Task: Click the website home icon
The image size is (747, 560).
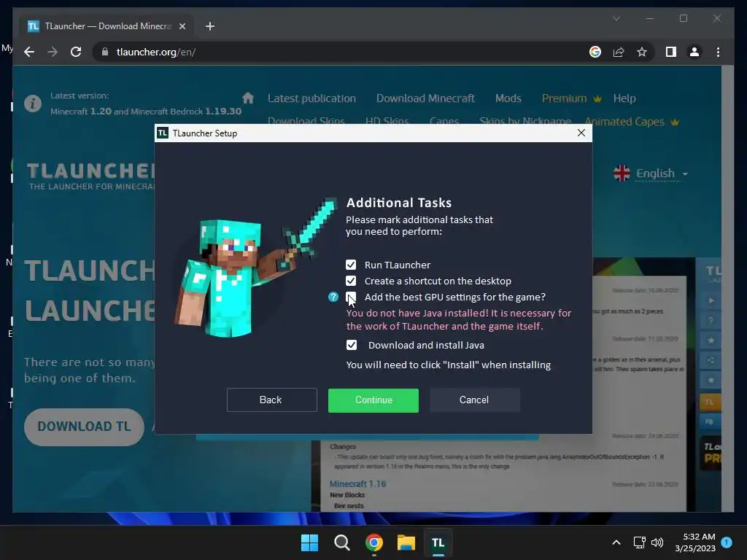Action: point(248,98)
